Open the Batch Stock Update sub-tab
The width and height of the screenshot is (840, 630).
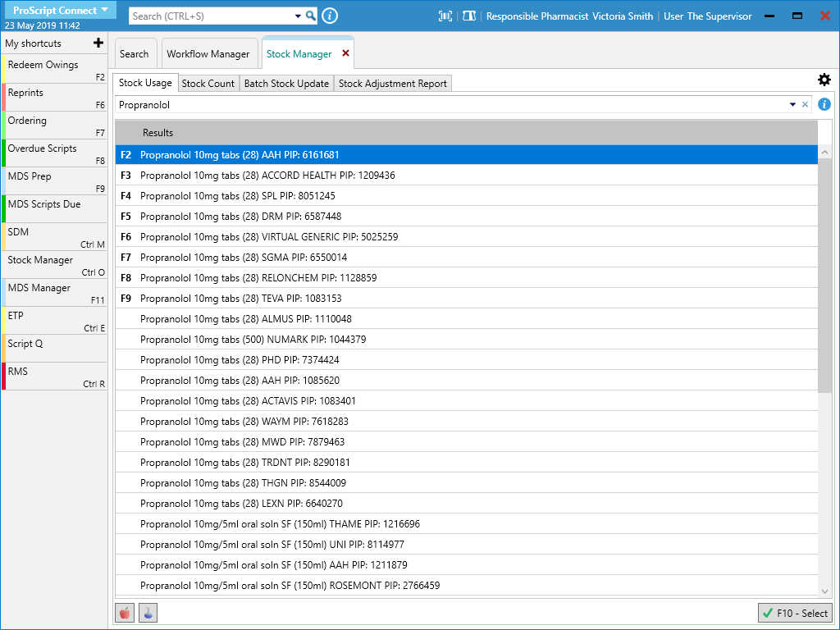click(286, 84)
